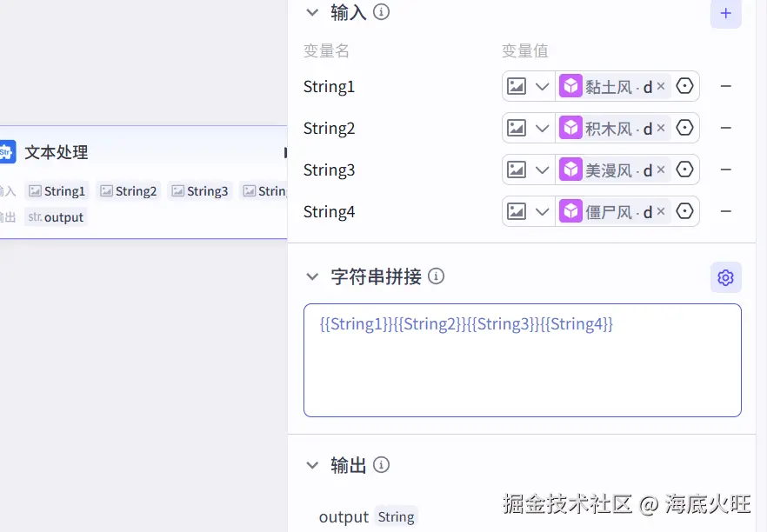Collapse the 字符串拼接 section

pyautogui.click(x=313, y=276)
